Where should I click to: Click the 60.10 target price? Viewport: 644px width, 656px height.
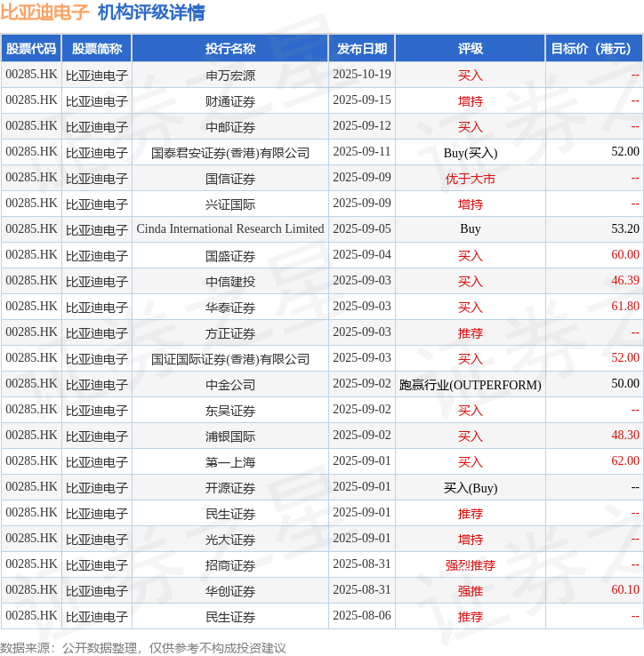625,590
